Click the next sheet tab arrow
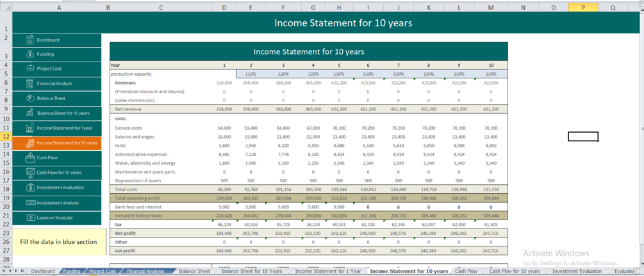The width and height of the screenshot is (644, 276). [17, 272]
